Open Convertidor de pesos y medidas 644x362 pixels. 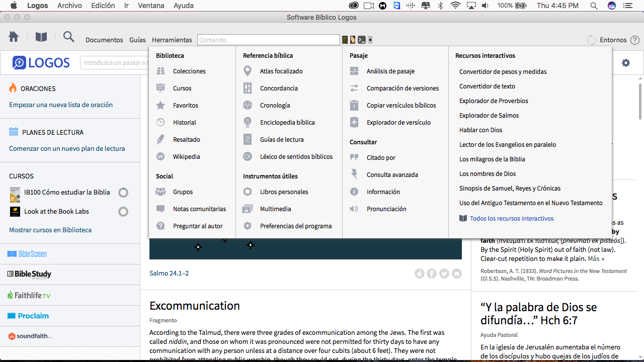[x=503, y=72]
